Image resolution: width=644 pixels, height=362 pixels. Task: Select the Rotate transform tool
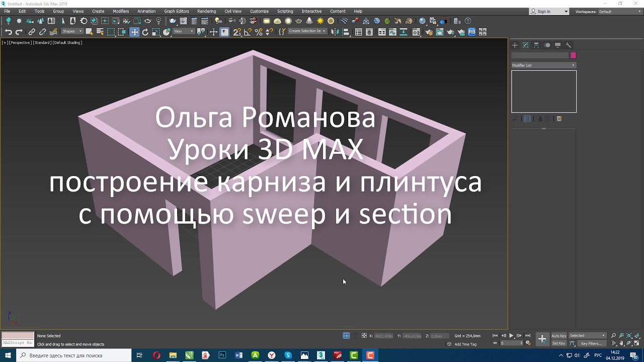tap(145, 32)
